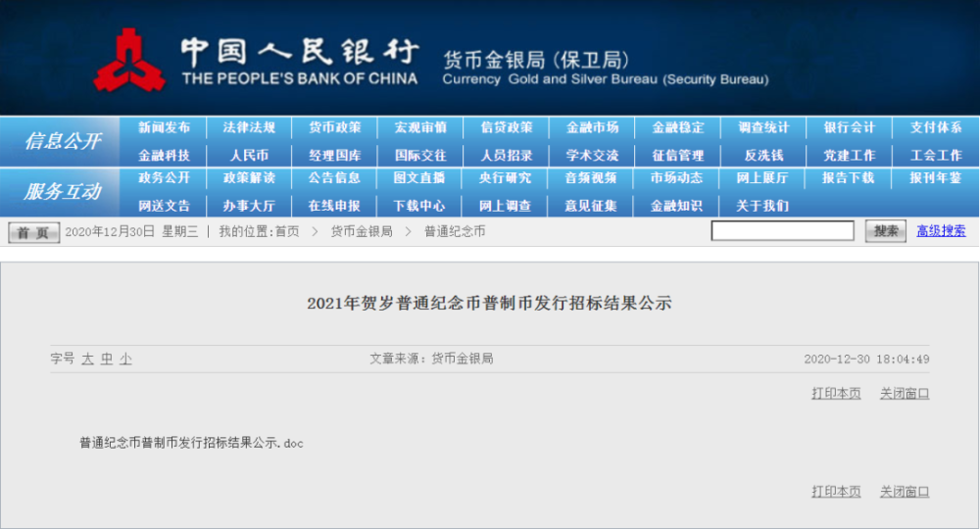Set font size to 中
This screenshot has height=529, width=980.
pos(107,360)
